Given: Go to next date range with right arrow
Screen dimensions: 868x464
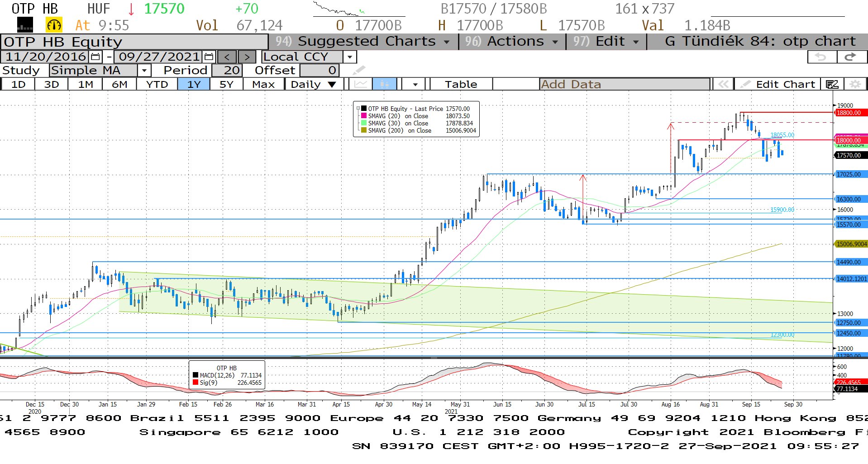Looking at the screenshot, I should pyautogui.click(x=247, y=57).
